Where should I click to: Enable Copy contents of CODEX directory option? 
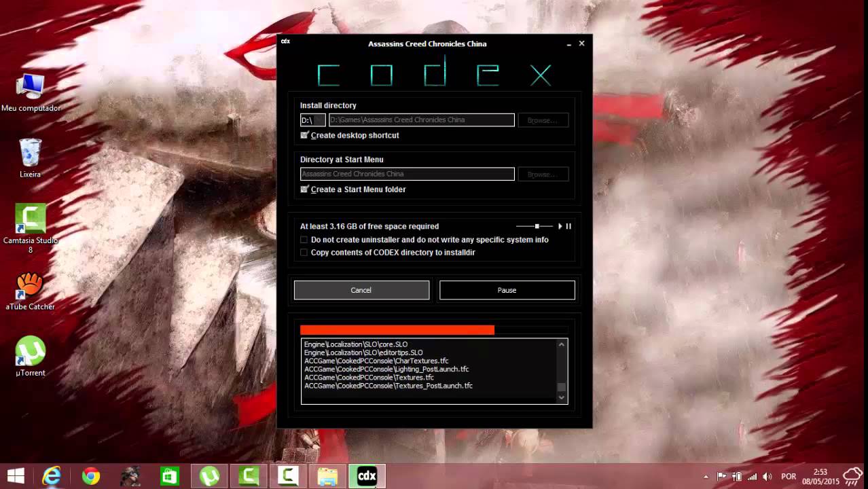[x=304, y=253]
